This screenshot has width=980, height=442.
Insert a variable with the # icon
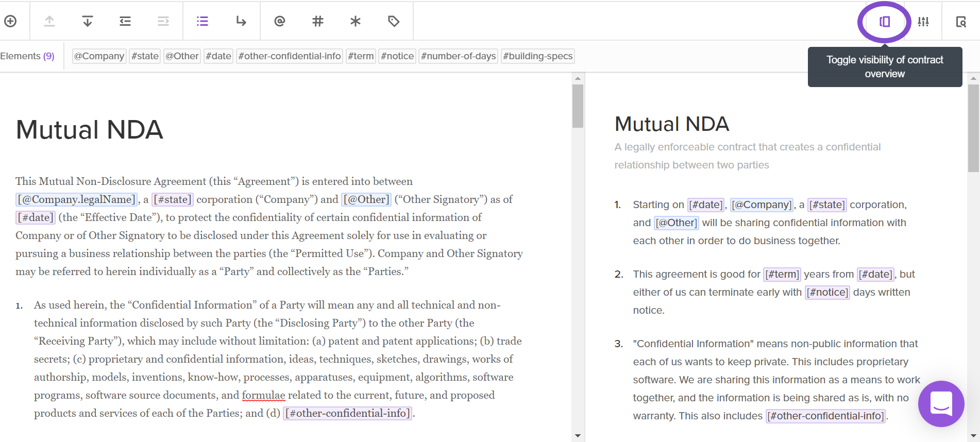[318, 21]
